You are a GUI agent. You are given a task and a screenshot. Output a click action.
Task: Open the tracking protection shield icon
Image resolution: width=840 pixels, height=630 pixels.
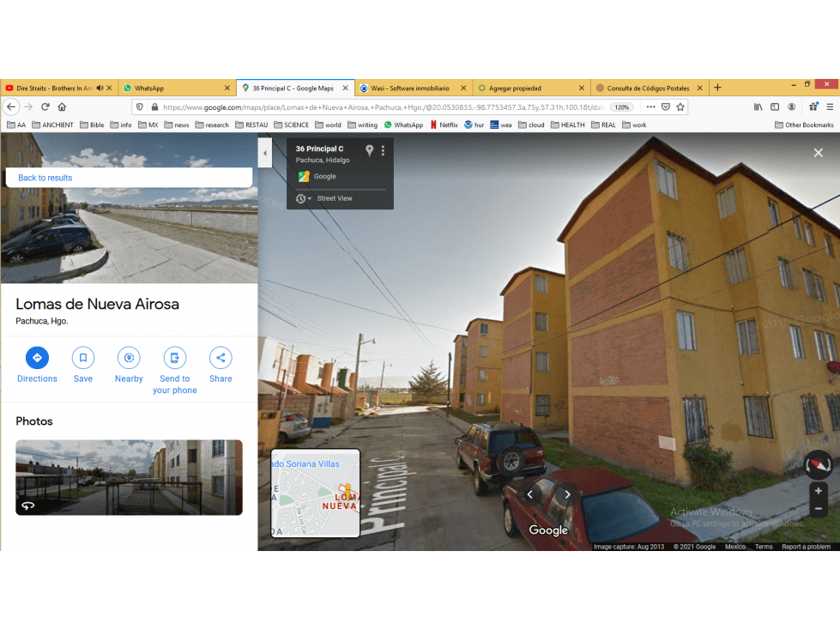(140, 106)
